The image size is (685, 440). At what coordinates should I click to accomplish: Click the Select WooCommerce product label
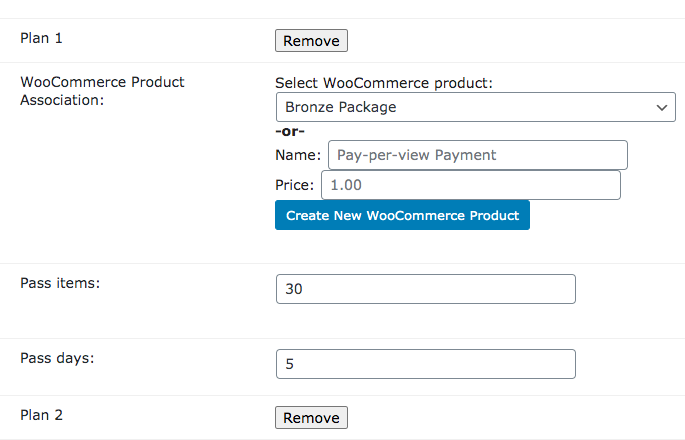tap(384, 83)
